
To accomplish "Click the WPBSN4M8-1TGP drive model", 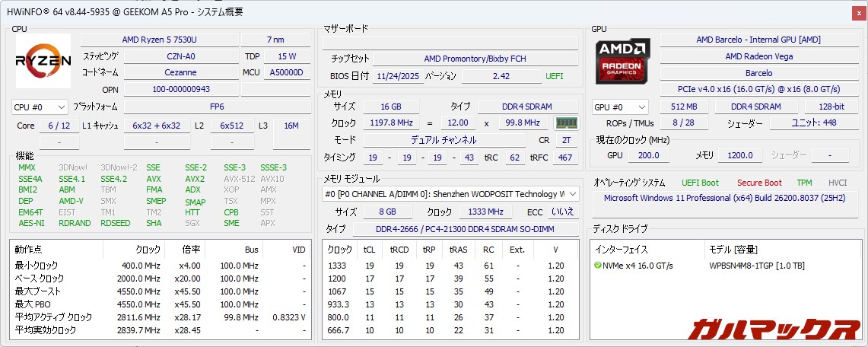I will (757, 266).
